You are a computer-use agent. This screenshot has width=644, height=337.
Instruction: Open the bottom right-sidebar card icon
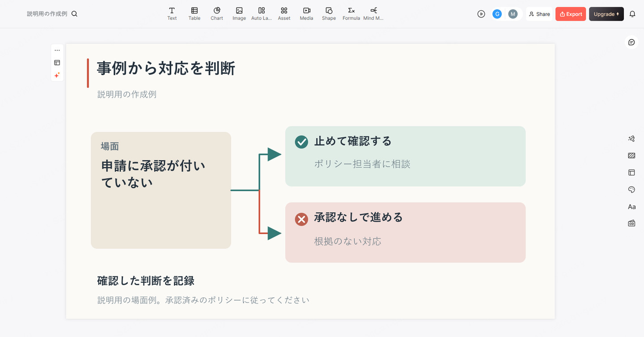click(631, 223)
